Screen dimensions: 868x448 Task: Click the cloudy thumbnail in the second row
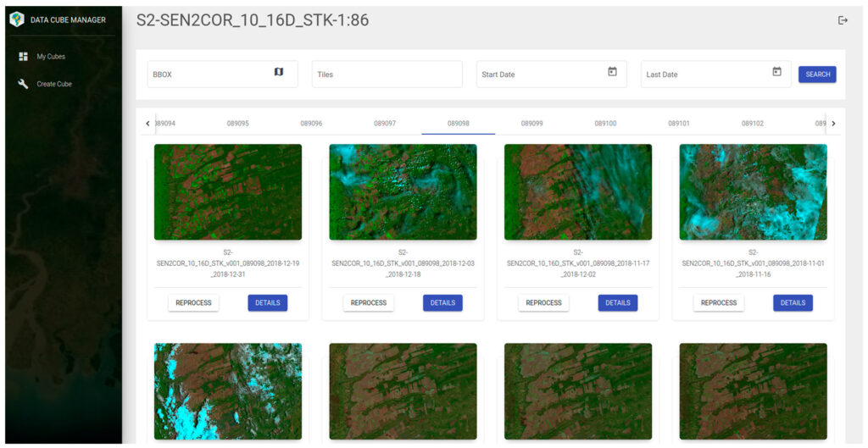coord(228,390)
